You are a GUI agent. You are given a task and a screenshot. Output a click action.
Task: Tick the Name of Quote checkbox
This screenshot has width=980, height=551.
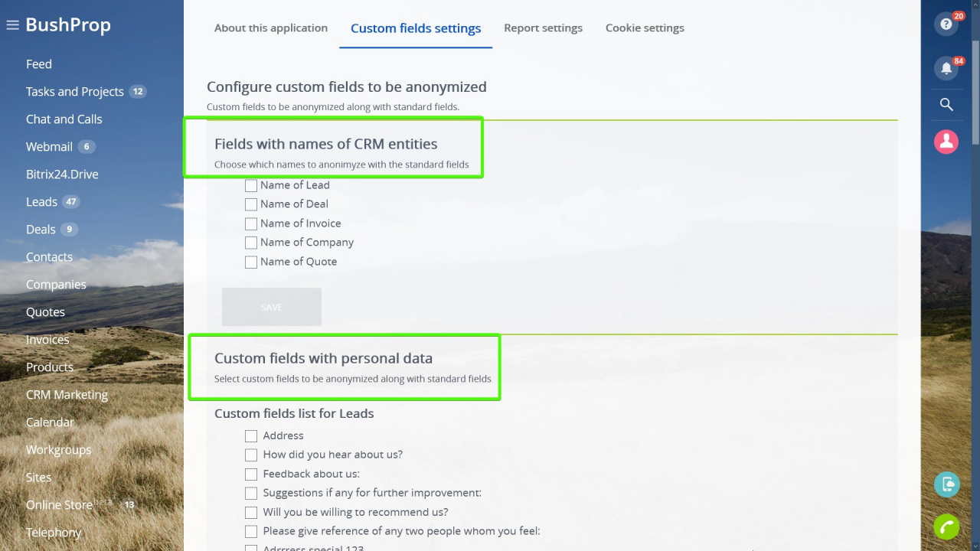[x=251, y=262]
